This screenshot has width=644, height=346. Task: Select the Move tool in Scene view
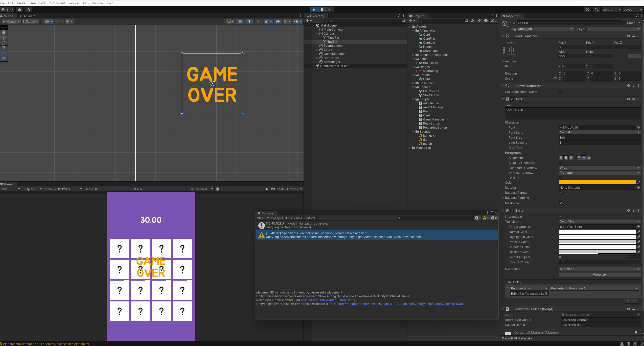click(x=4, y=38)
